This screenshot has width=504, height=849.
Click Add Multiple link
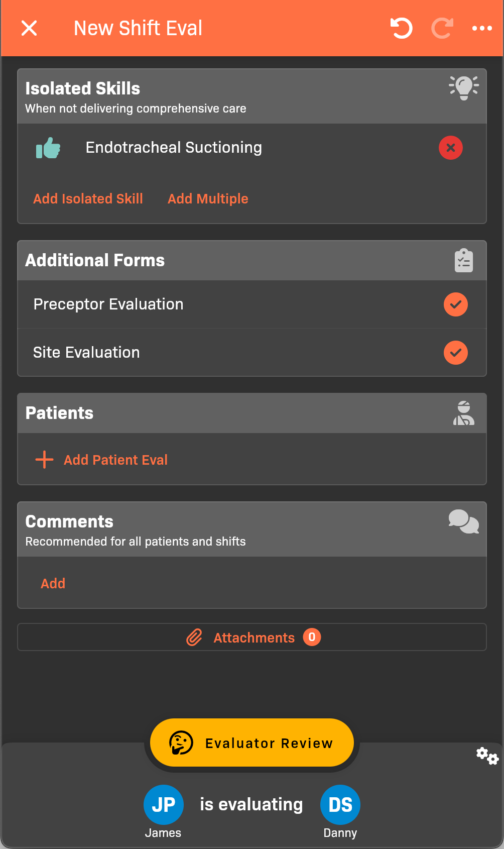tap(208, 199)
